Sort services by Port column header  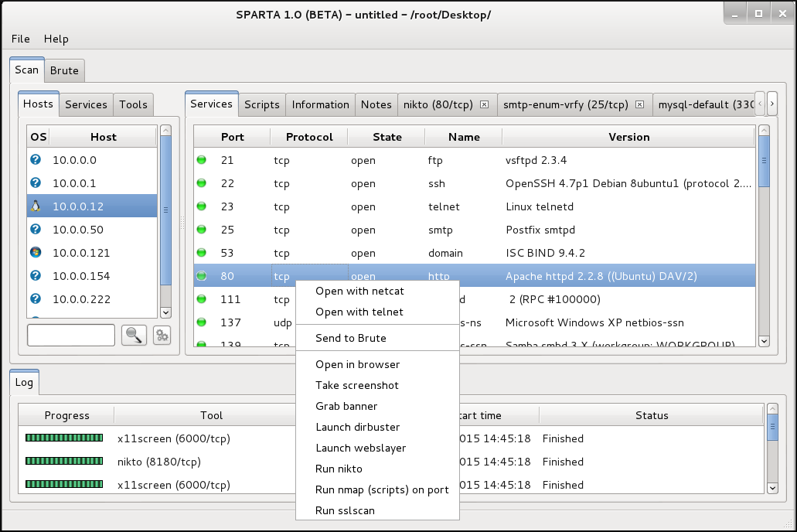click(232, 137)
